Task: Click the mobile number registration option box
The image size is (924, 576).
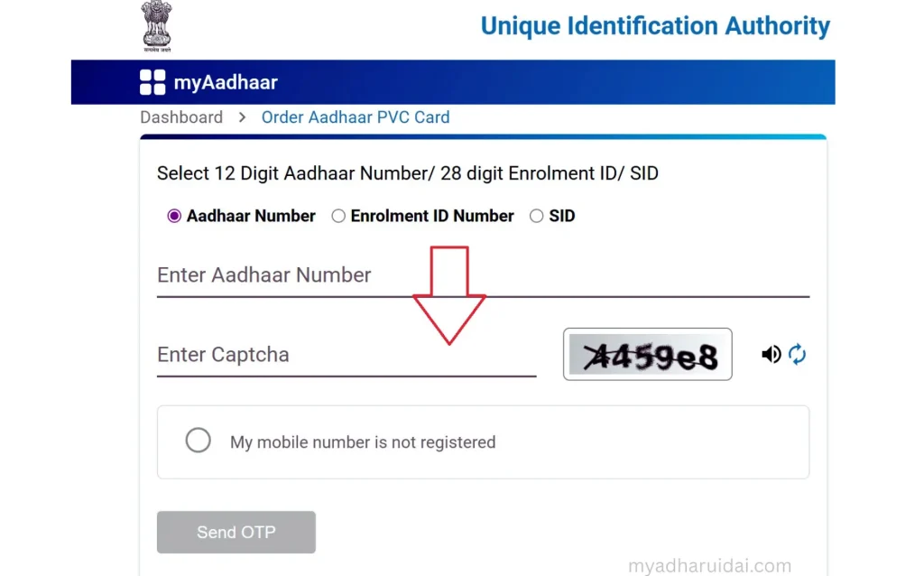Action: coord(483,441)
